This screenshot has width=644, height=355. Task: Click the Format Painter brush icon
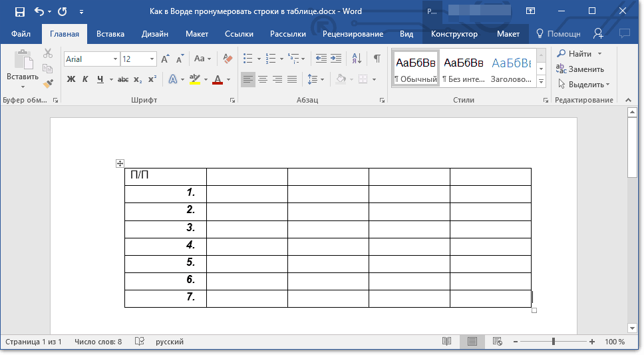[48, 84]
